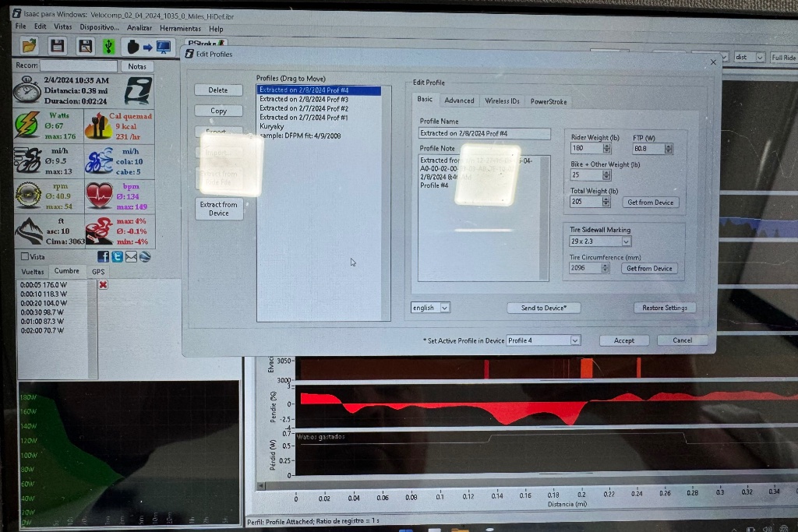Click the cadence rpm crank icon
Screen dimensions: 798x532
coord(28,196)
